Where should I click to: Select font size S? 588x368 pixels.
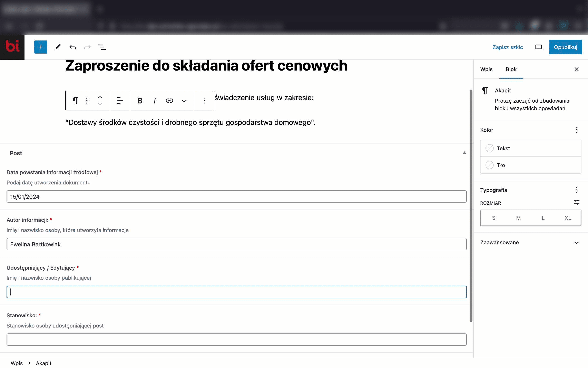click(493, 218)
